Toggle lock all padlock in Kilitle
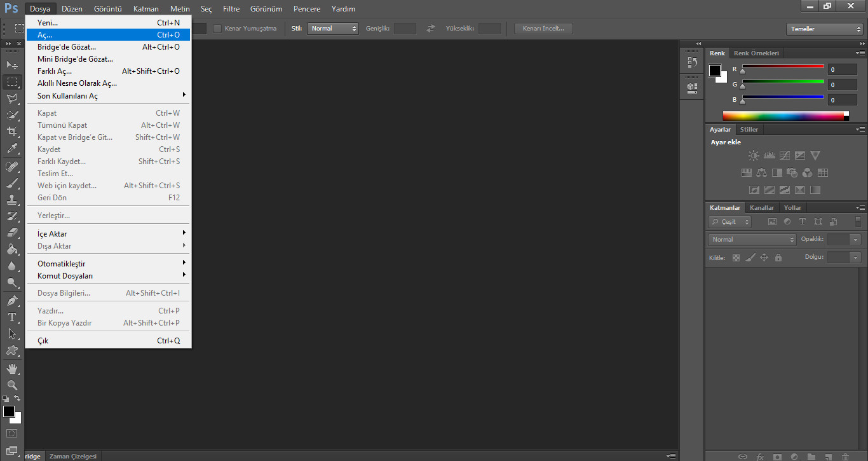 [778, 258]
